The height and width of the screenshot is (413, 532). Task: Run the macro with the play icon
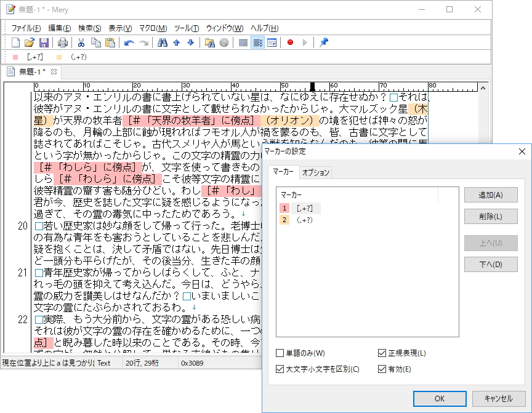pos(304,42)
